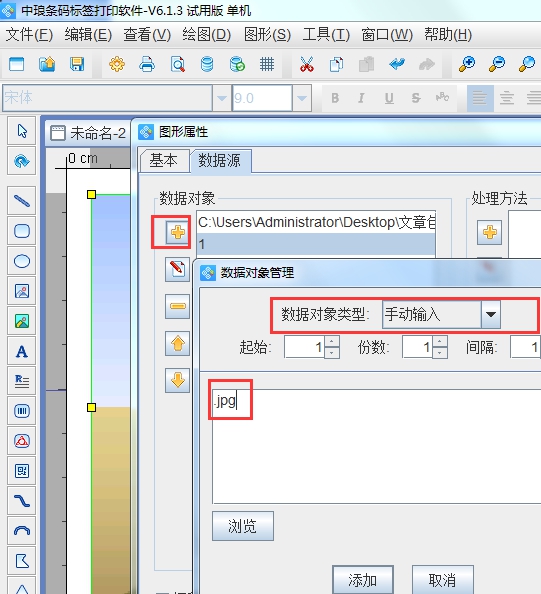This screenshot has height=594, width=541.
Task: Select the rounded rectangle tool
Action: [x=22, y=230]
